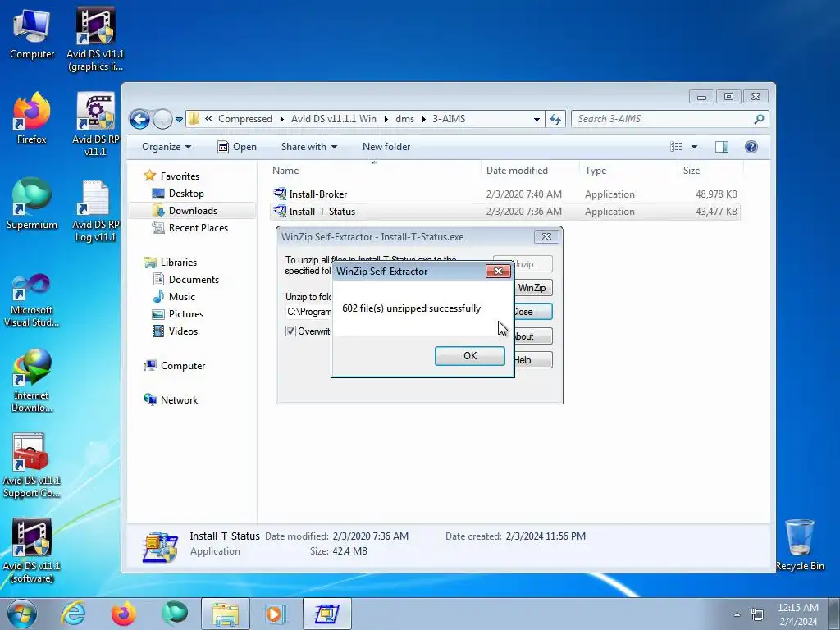Select Downloads in the navigation pane
Image resolution: width=840 pixels, height=630 pixels.
coord(193,211)
